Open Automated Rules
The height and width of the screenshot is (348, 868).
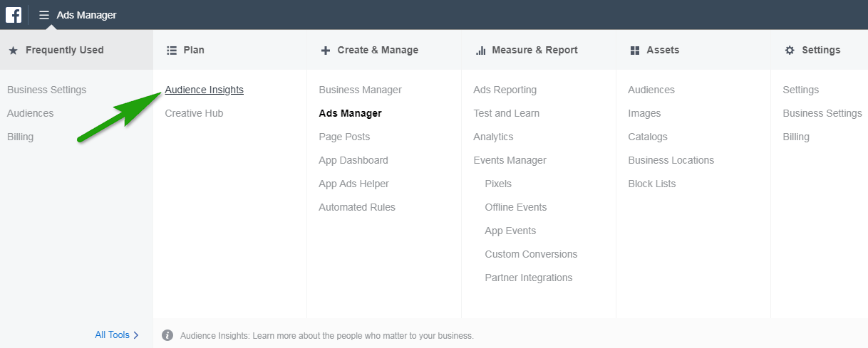pos(357,207)
